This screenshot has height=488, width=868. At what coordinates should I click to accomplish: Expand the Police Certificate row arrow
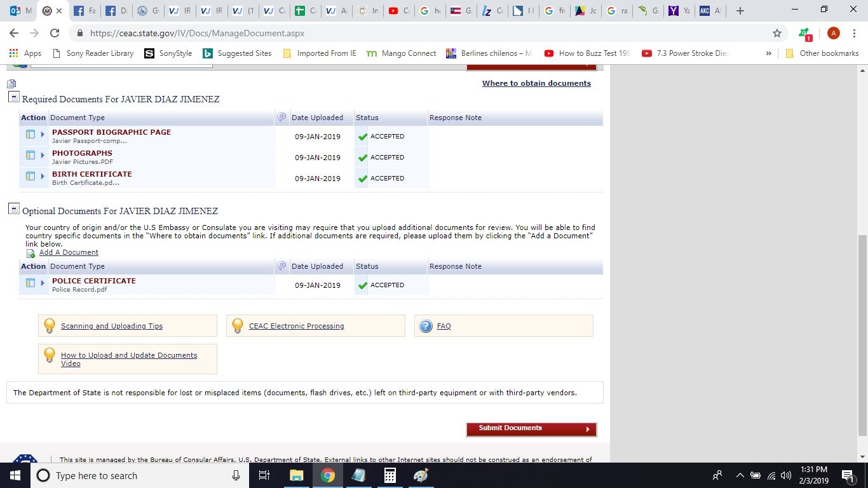pyautogui.click(x=43, y=283)
